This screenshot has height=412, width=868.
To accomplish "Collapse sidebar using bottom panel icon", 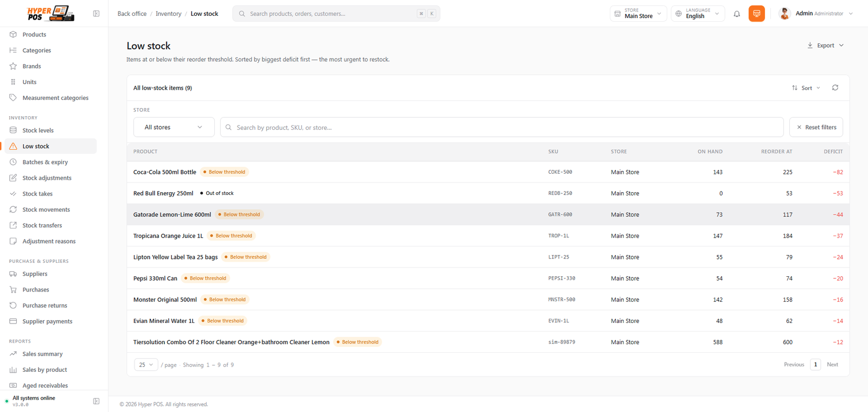I will tap(96, 401).
